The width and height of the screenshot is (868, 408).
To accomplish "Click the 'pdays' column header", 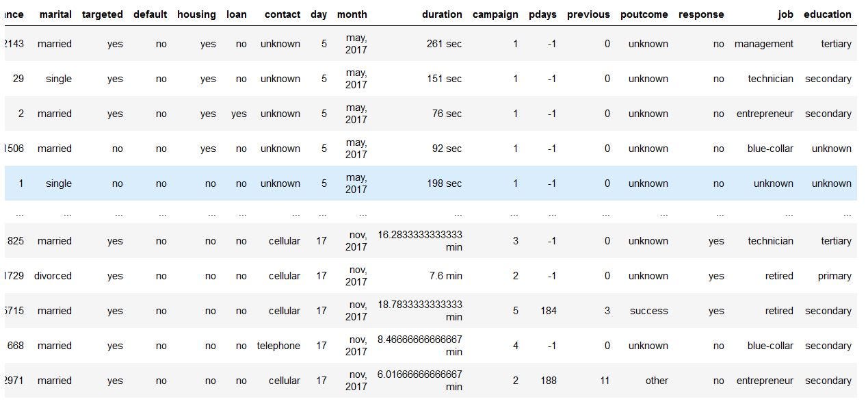I will point(542,14).
